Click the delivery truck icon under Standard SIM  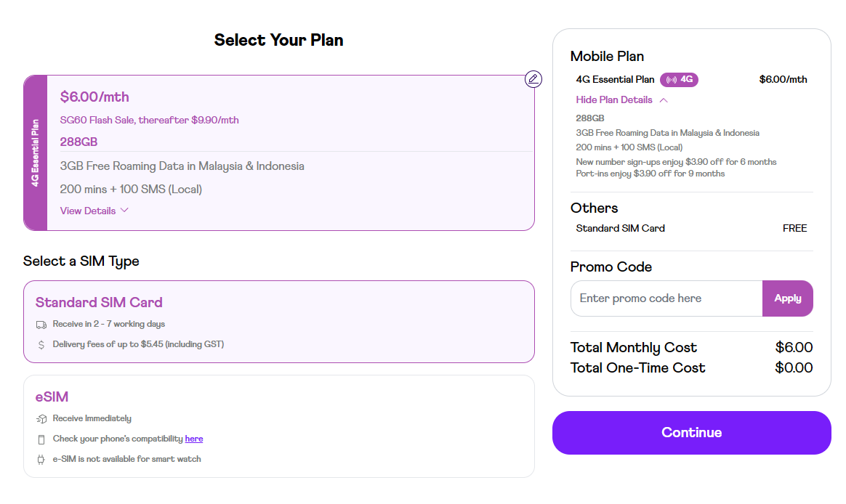click(x=41, y=325)
